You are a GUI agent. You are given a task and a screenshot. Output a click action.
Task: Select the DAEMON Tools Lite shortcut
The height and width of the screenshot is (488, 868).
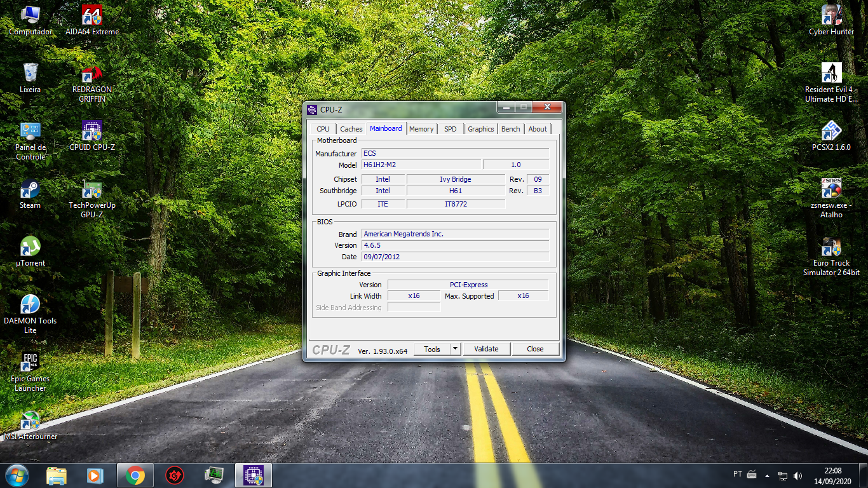30,315
